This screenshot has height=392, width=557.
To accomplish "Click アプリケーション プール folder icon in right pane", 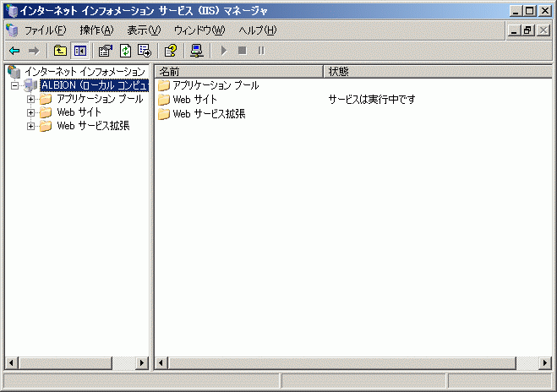I will point(164,85).
